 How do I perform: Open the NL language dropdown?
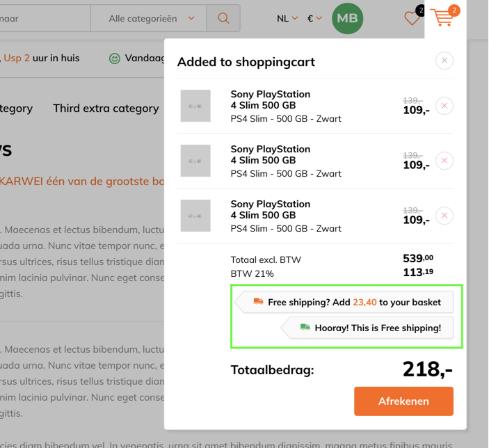(287, 19)
